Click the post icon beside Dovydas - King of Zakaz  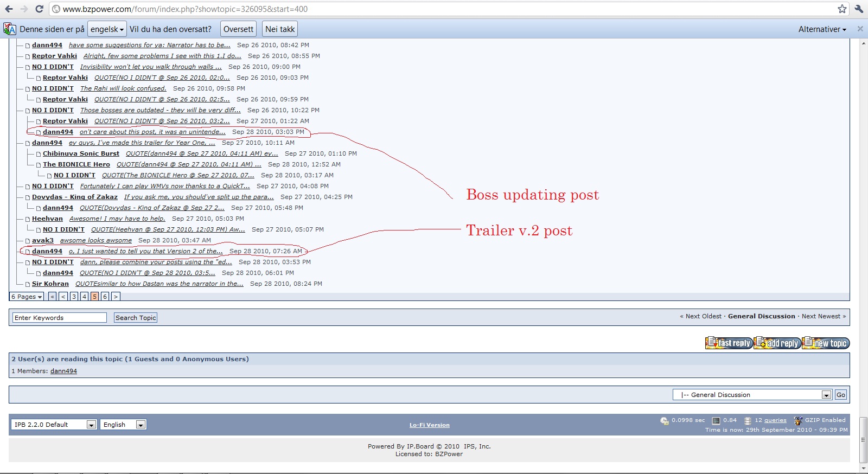click(x=28, y=197)
